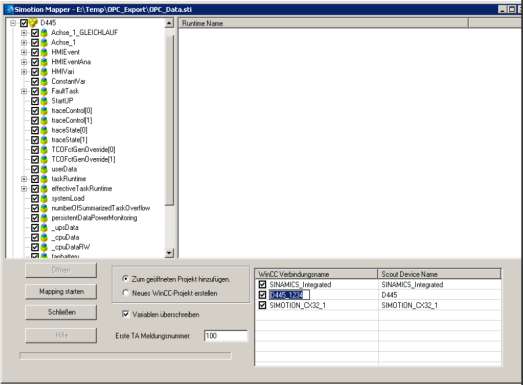This screenshot has height=385, width=523.
Task: Select Zum geöffneten Projekt hinzufügen option
Action: tap(125, 279)
